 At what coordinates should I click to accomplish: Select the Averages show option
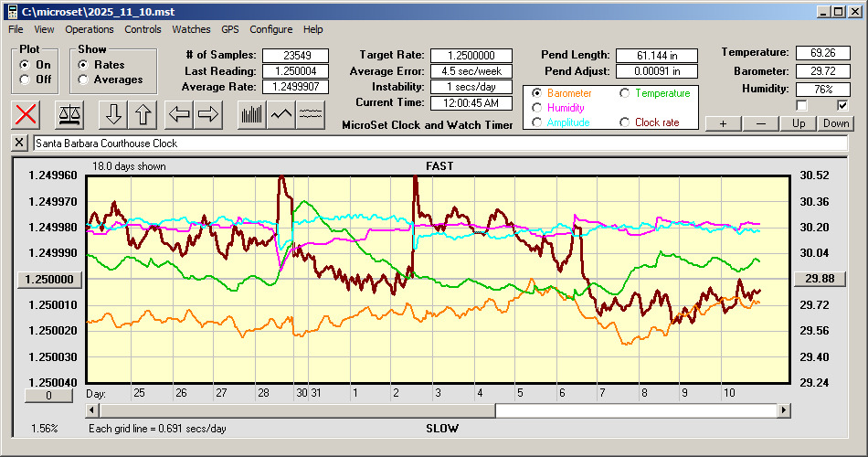point(84,80)
